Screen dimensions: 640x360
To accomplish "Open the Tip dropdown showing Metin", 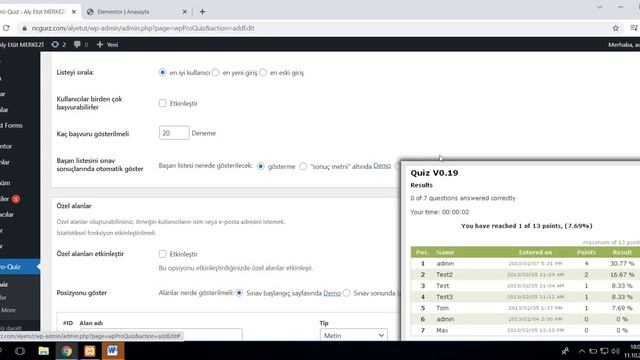I will click(x=353, y=335).
